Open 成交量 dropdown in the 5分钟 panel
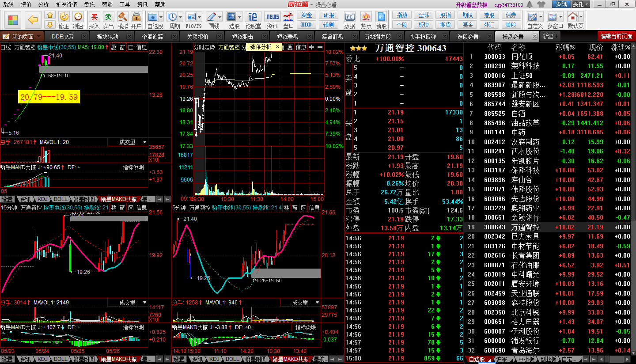The image size is (636, 364). 317,303
